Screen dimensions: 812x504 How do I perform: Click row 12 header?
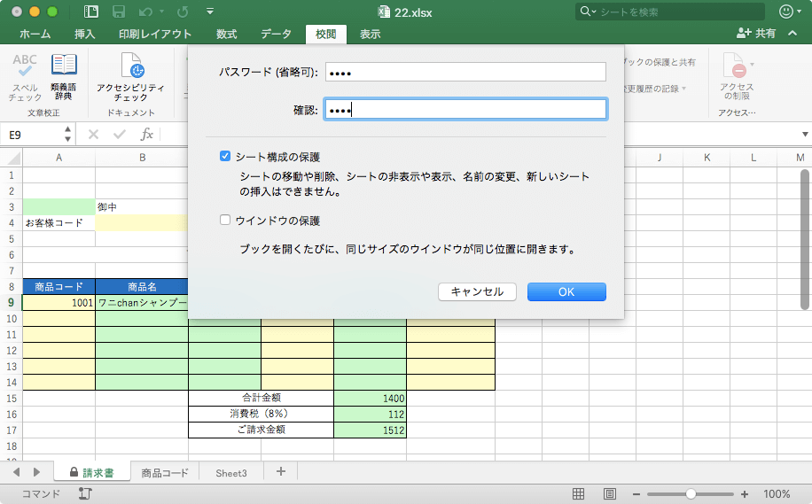(x=12, y=350)
